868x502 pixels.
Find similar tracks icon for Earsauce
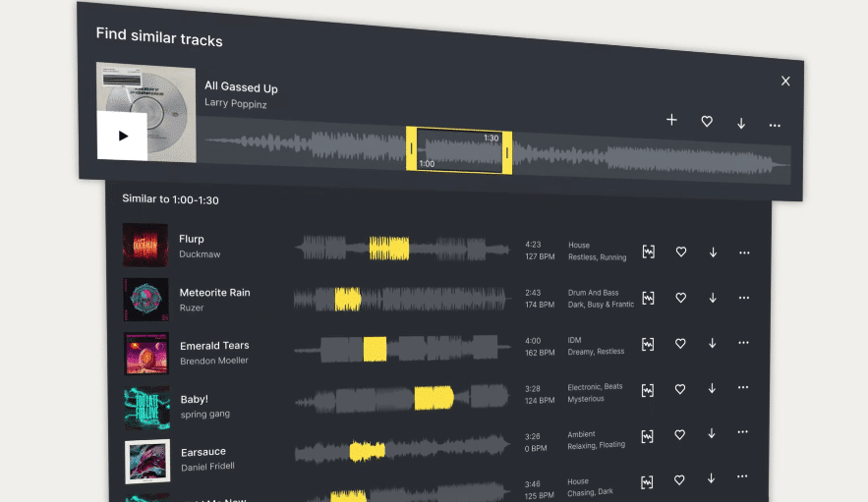point(647,436)
